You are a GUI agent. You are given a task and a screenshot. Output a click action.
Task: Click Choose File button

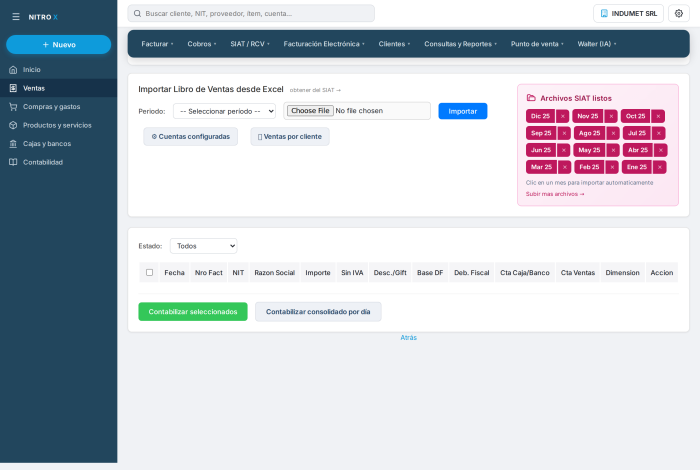(x=310, y=111)
